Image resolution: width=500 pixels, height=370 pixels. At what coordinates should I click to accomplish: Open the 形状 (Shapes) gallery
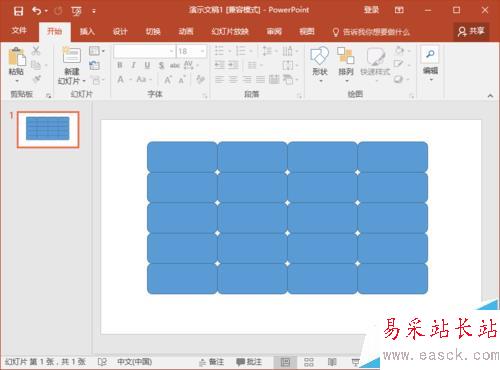[x=320, y=64]
